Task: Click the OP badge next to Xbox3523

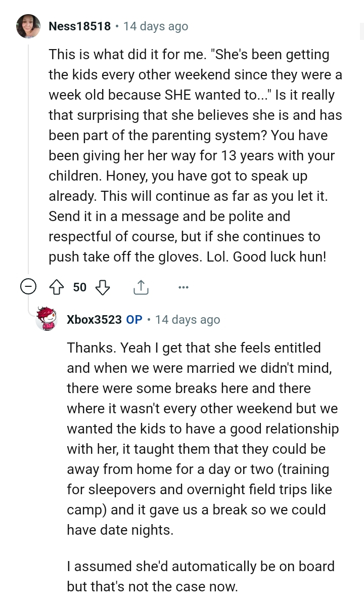Action: 134,319
